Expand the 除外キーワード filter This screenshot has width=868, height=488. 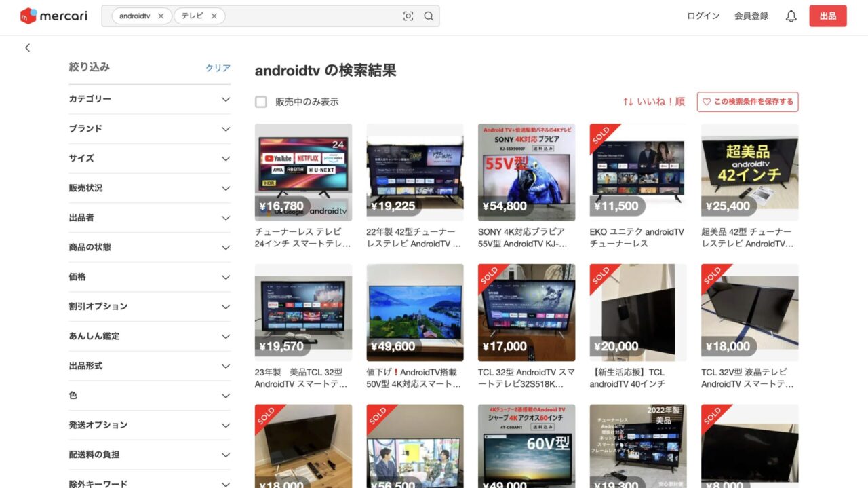[150, 479]
